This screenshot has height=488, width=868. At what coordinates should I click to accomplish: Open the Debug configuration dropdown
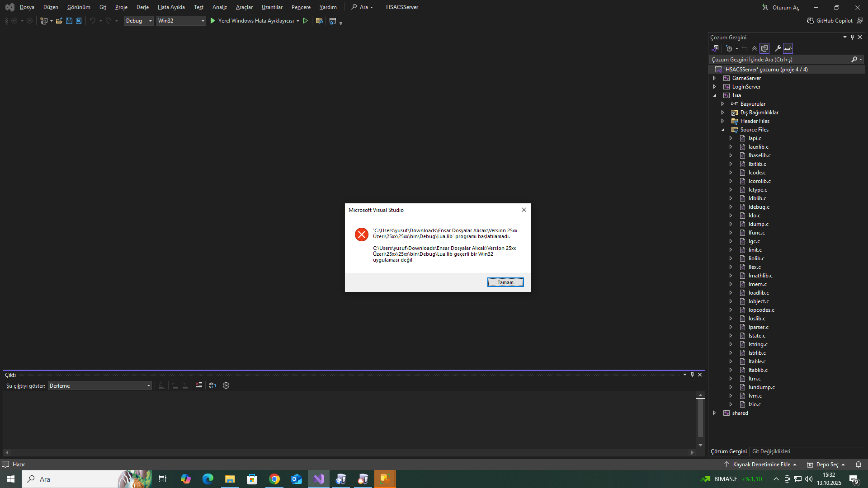(139, 21)
